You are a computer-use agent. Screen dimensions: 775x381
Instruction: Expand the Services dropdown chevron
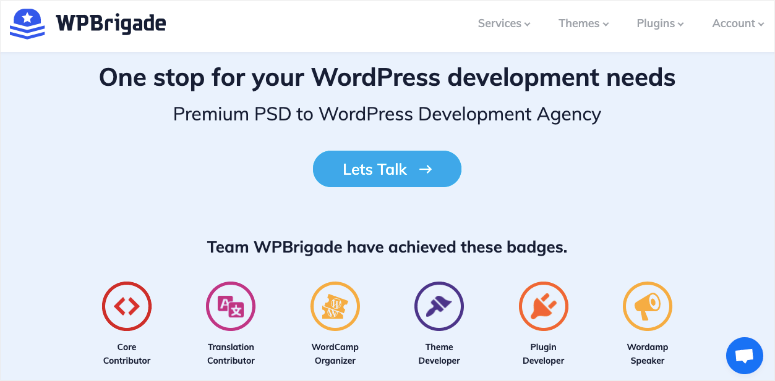pyautogui.click(x=527, y=24)
